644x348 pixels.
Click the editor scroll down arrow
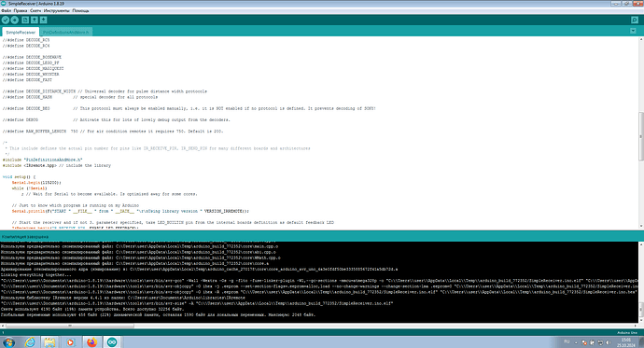coord(641,226)
